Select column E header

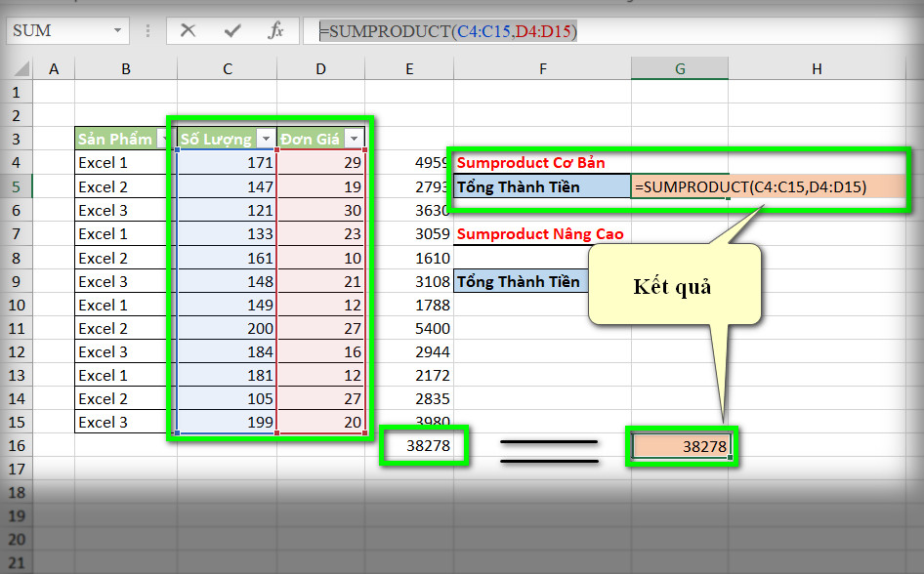pyautogui.click(x=409, y=69)
